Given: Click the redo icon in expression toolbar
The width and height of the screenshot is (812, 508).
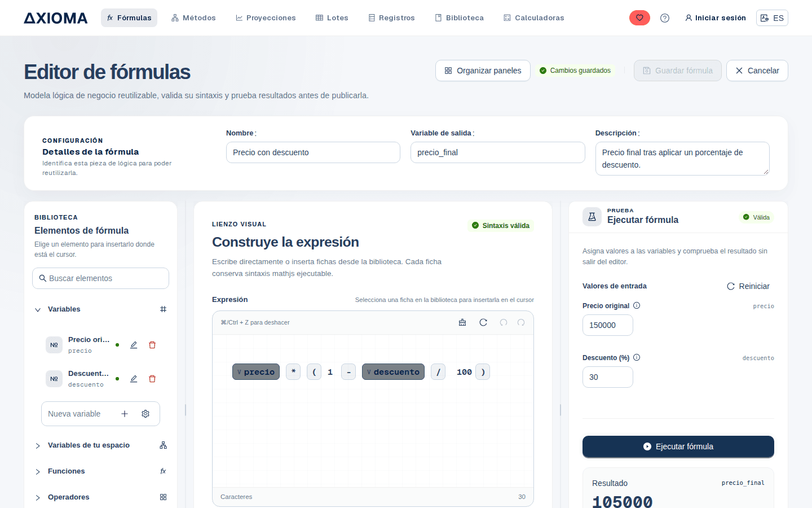Looking at the screenshot, I should (x=521, y=322).
